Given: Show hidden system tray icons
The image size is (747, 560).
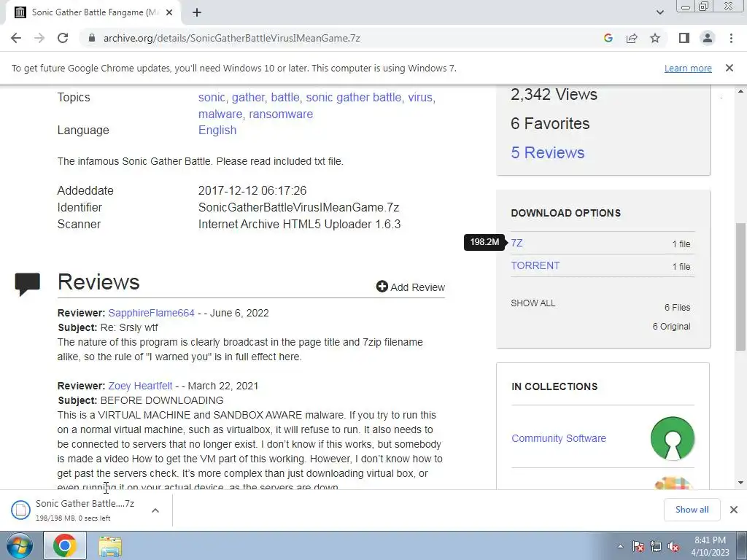Looking at the screenshot, I should [x=620, y=546].
